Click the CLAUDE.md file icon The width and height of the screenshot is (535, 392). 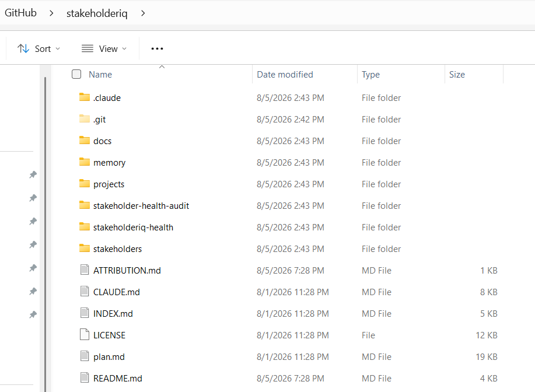coord(84,291)
